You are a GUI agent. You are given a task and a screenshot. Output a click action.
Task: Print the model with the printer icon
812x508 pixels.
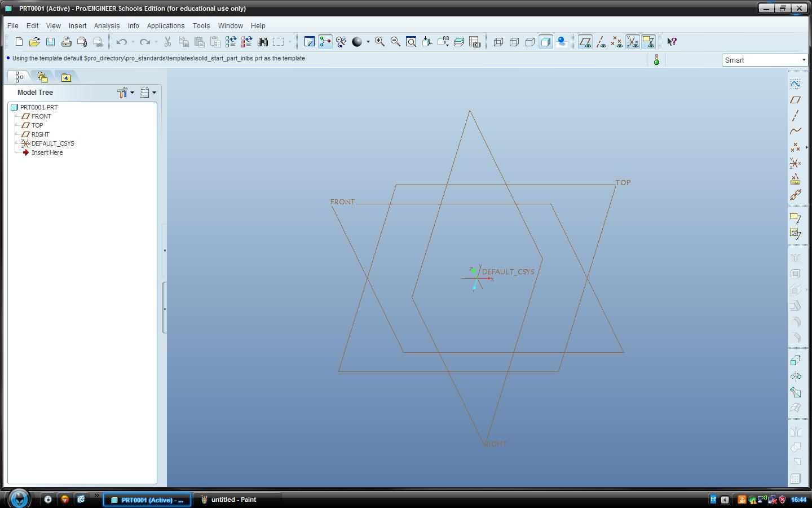pyautogui.click(x=66, y=42)
